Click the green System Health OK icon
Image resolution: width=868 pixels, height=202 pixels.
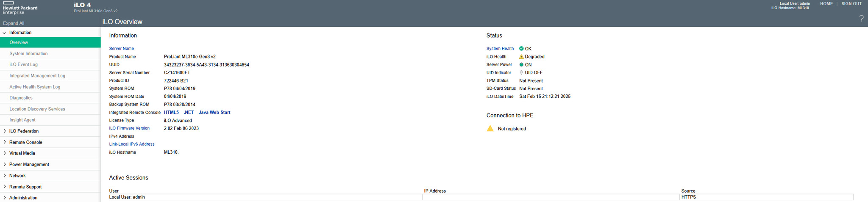click(x=521, y=49)
